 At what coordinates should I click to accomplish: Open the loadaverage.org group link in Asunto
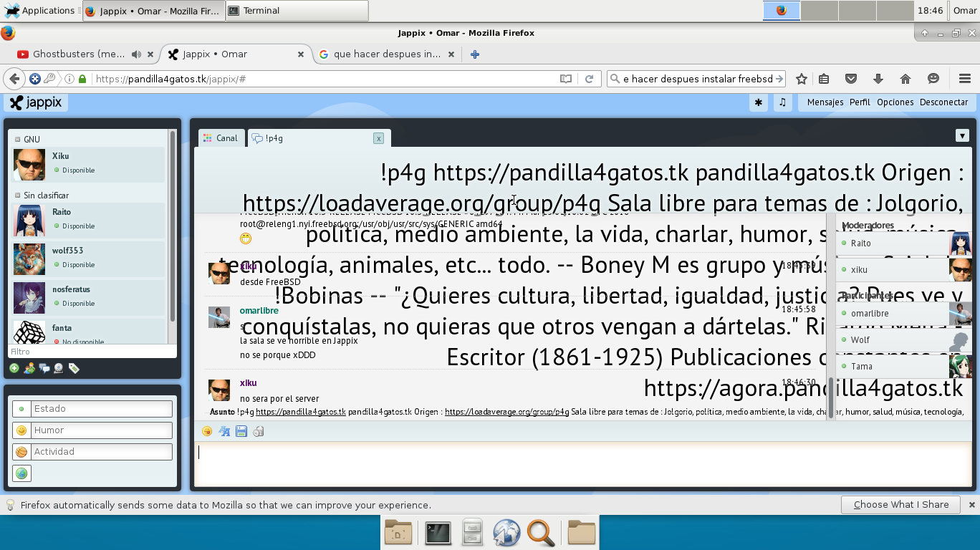click(506, 412)
